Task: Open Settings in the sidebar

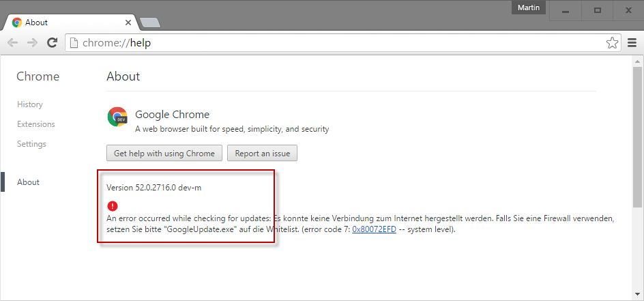Action: coord(31,144)
